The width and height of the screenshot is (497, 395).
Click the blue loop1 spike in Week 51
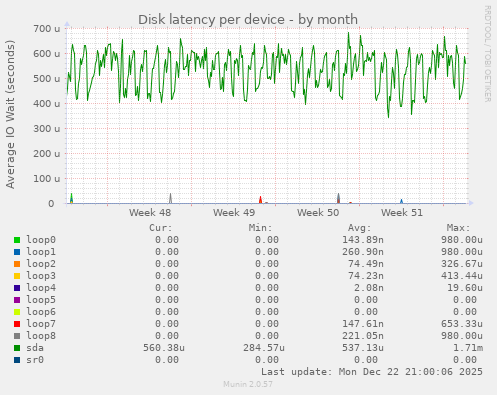(401, 201)
